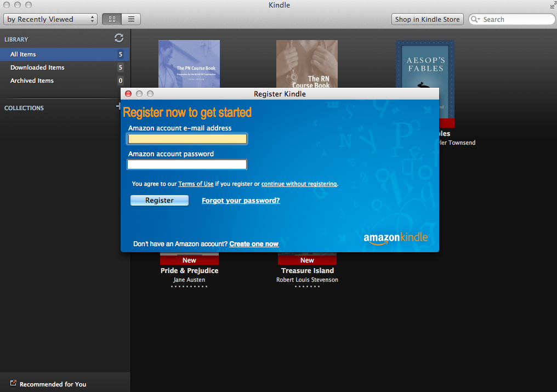
Task: Click the Recommended for You icon
Action: pos(14,383)
